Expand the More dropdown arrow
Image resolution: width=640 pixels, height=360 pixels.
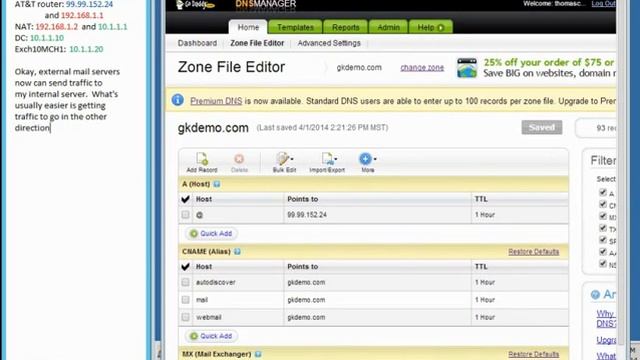(375, 159)
